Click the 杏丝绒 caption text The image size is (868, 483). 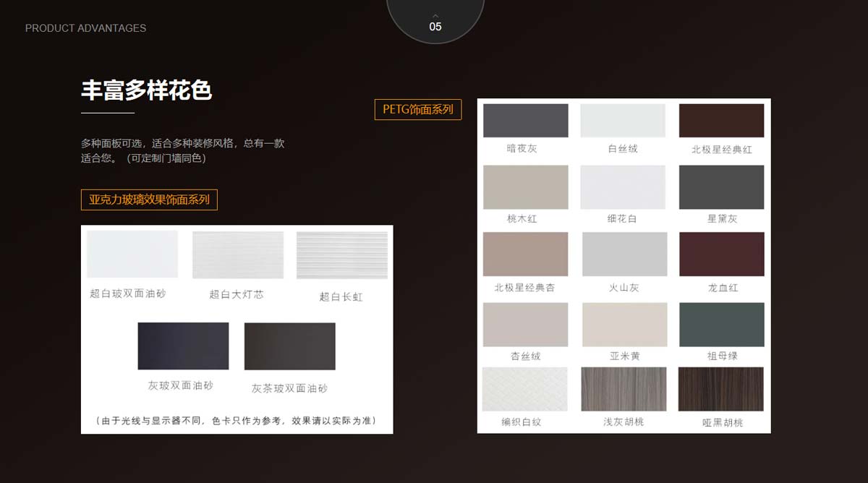526,356
